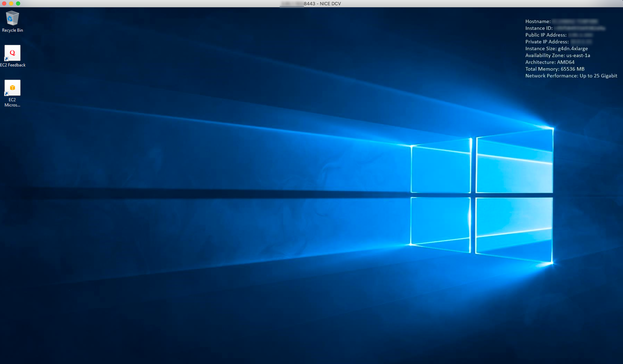Click the Public IP Address info line
623x364 pixels.
[x=546, y=35]
